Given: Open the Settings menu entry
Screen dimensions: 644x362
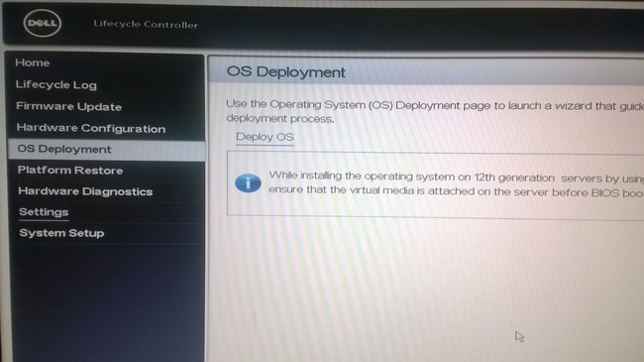Looking at the screenshot, I should point(44,212).
